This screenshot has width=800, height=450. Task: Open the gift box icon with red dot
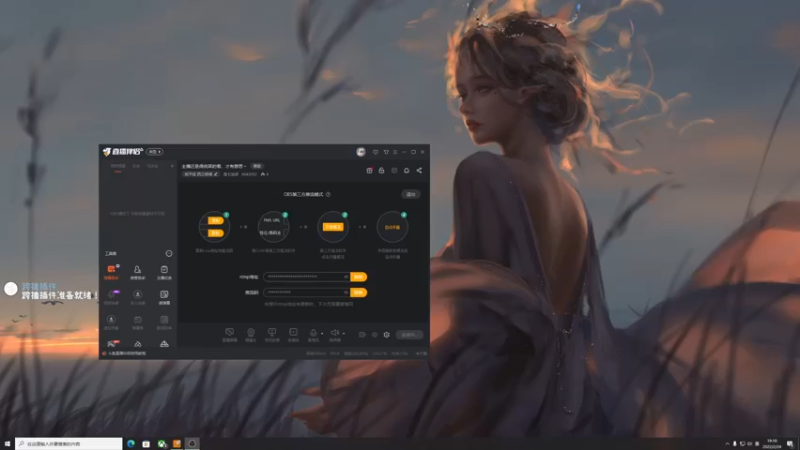pos(369,170)
